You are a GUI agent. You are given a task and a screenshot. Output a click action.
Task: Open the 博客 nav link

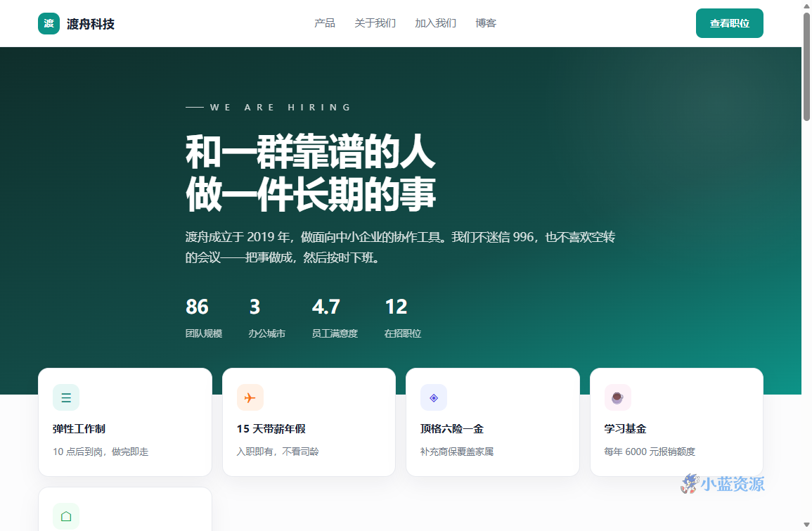click(x=486, y=23)
